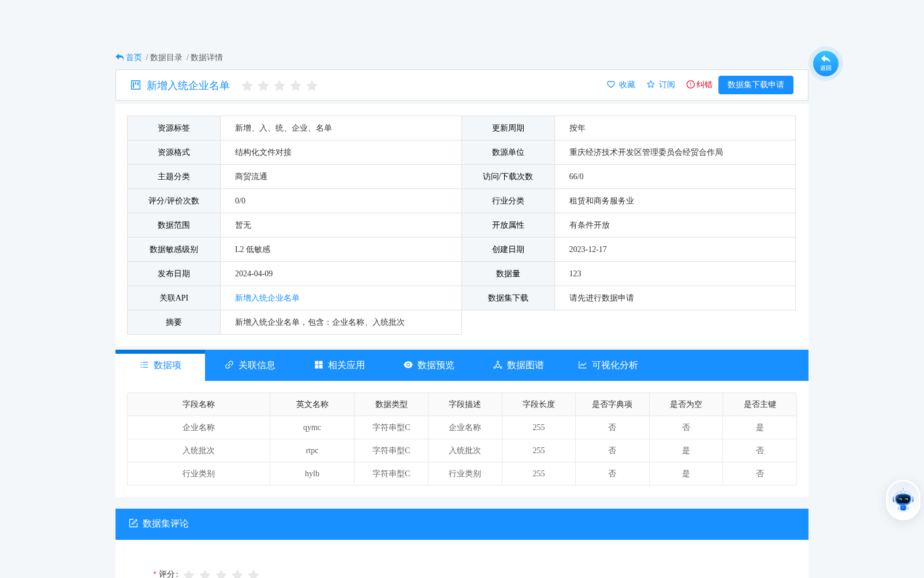
Task: Rate two stars in the header rating
Action: [x=263, y=86]
